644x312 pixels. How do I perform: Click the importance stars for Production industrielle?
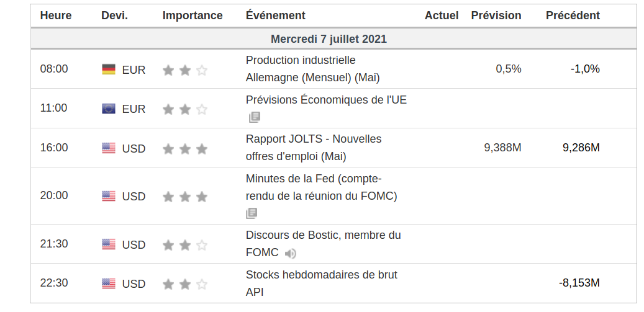pos(184,70)
